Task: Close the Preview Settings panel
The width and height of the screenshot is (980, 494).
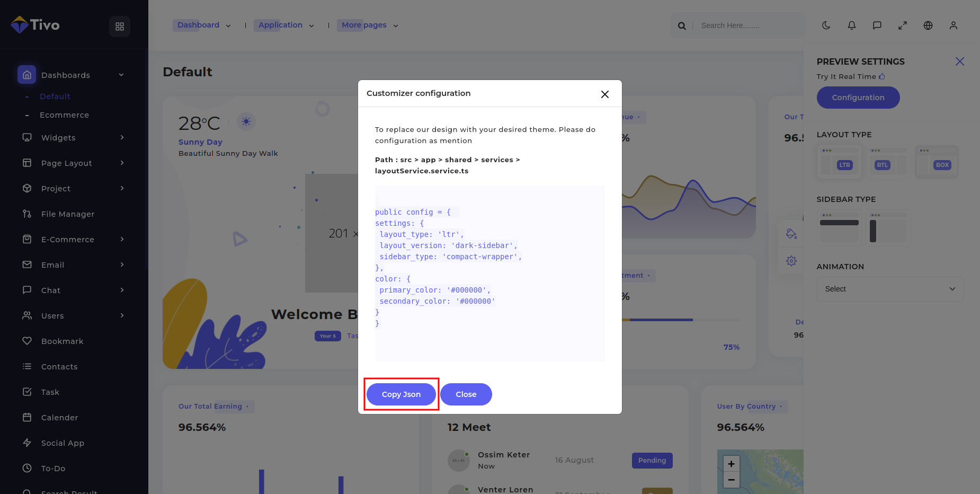Action: (x=959, y=61)
